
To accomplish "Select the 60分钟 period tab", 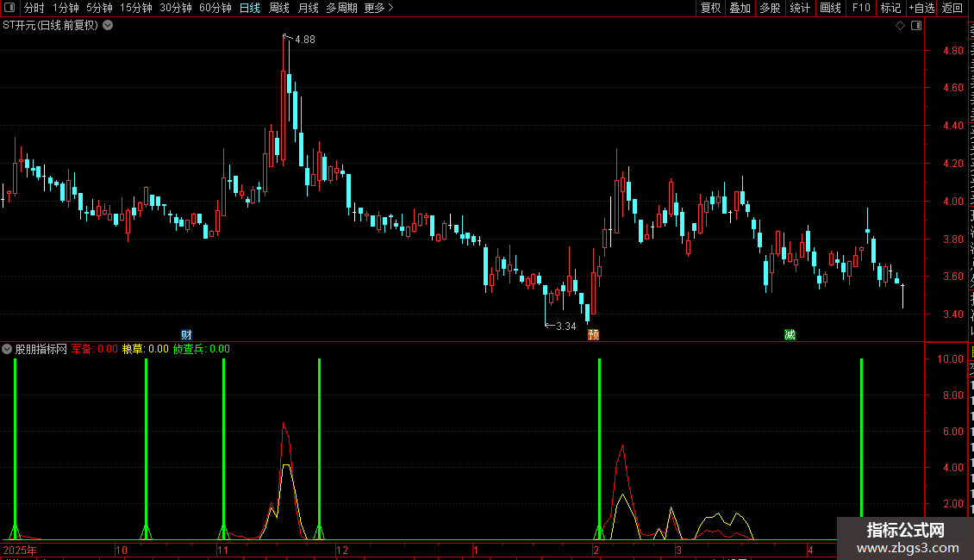I will point(215,8).
